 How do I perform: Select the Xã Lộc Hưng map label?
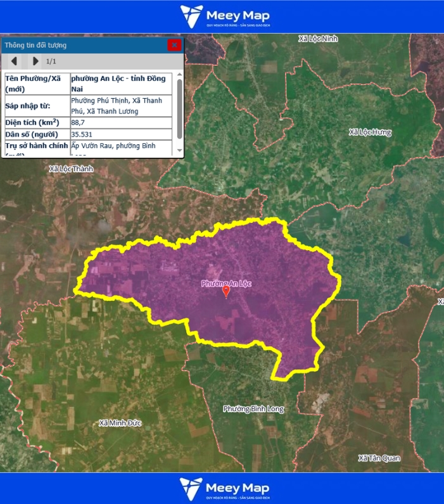coord(370,132)
